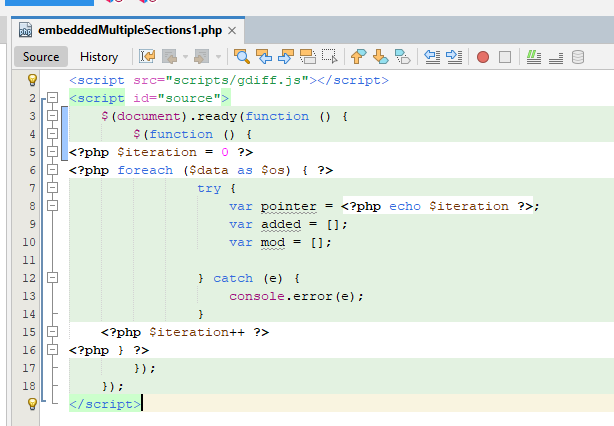Toggle rectangular selection mode
614x426 pixels.
(330, 57)
